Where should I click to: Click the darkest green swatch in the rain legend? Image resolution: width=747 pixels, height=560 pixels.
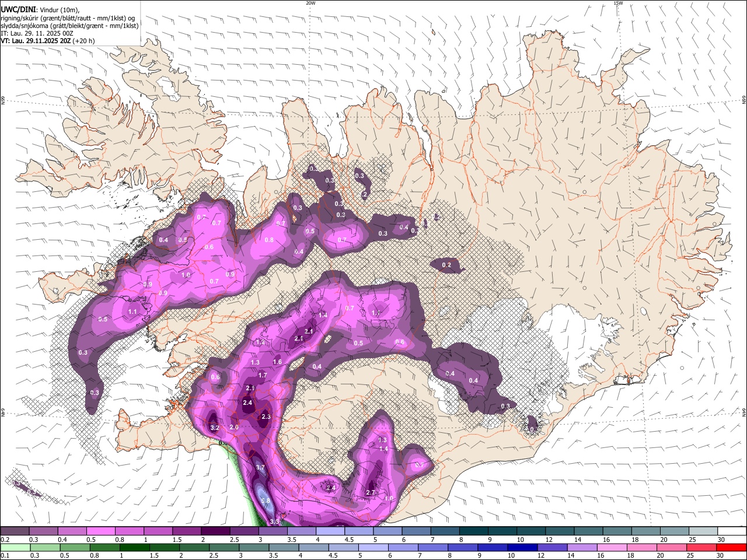click(135, 548)
